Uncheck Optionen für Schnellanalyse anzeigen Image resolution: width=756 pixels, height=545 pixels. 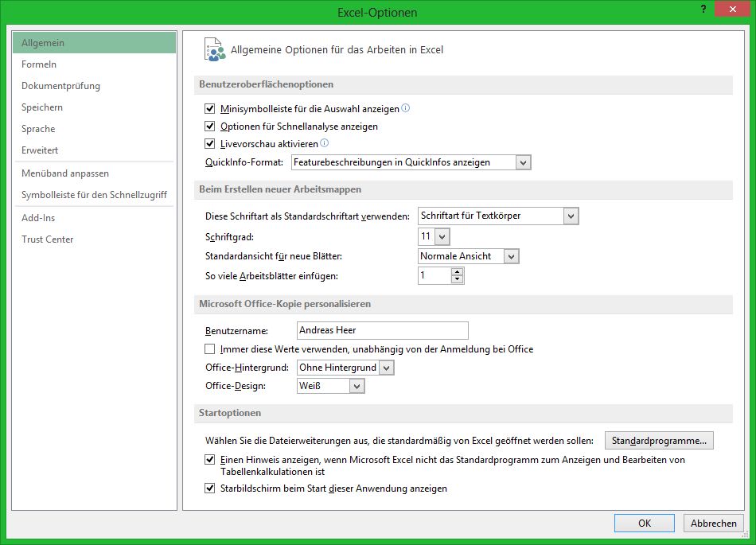coord(210,127)
